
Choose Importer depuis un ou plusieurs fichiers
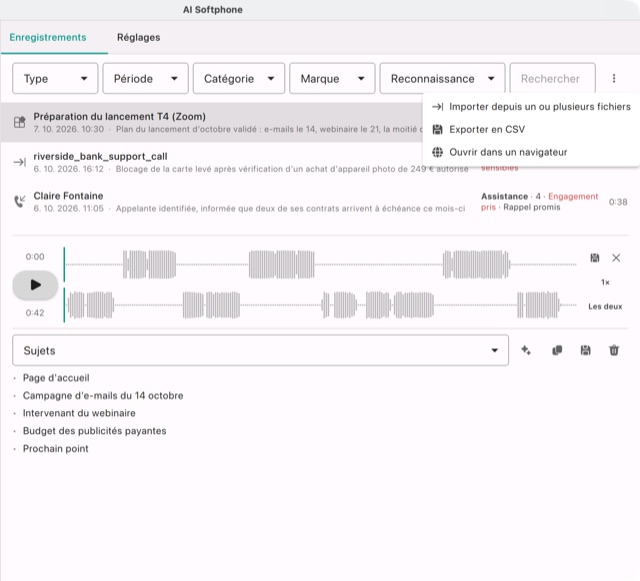(x=531, y=107)
